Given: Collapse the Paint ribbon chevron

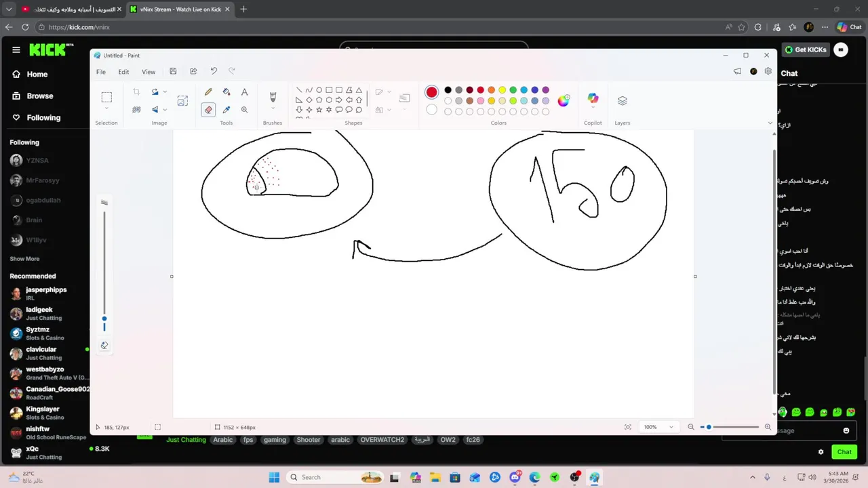Looking at the screenshot, I should coord(770,123).
